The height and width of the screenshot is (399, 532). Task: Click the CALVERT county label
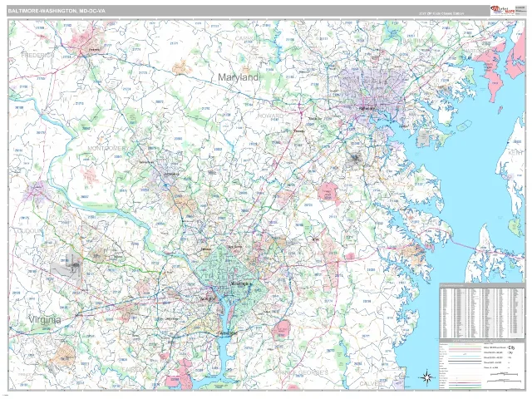pyautogui.click(x=371, y=384)
